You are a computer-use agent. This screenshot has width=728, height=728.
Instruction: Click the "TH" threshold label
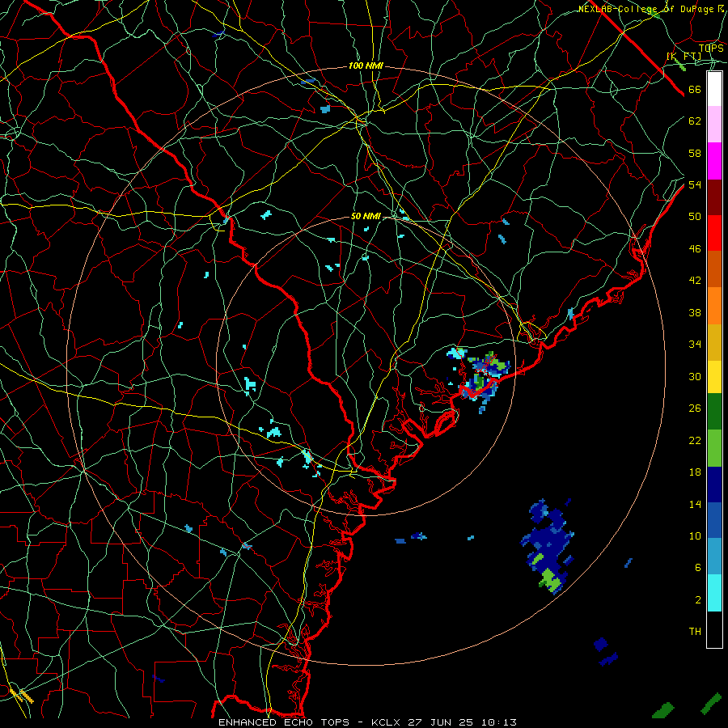(695, 632)
